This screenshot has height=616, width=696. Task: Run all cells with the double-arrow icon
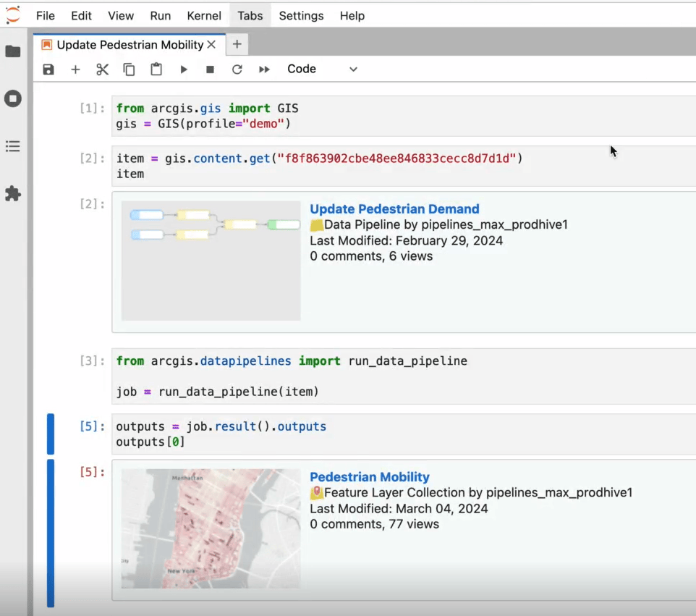pyautogui.click(x=263, y=69)
